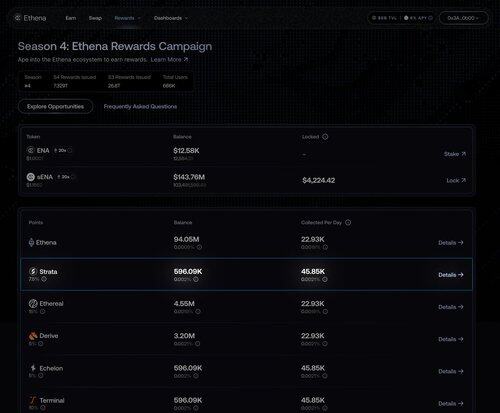
Task: Click the Ethena logo in the header
Action: point(30,18)
